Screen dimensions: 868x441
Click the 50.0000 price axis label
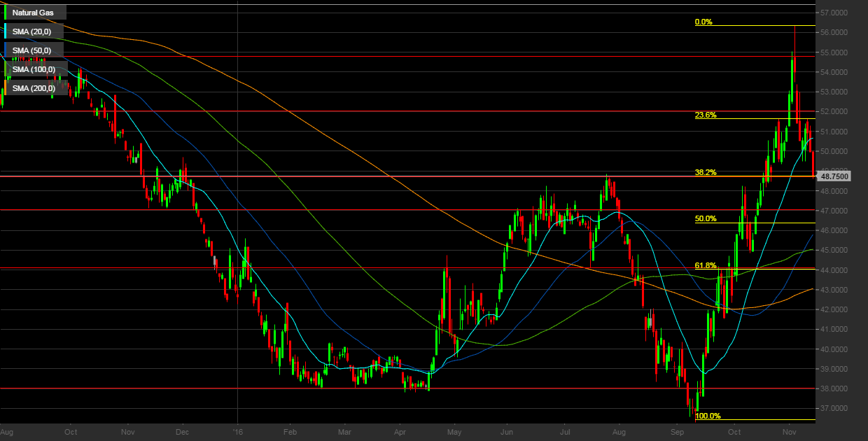834,151
